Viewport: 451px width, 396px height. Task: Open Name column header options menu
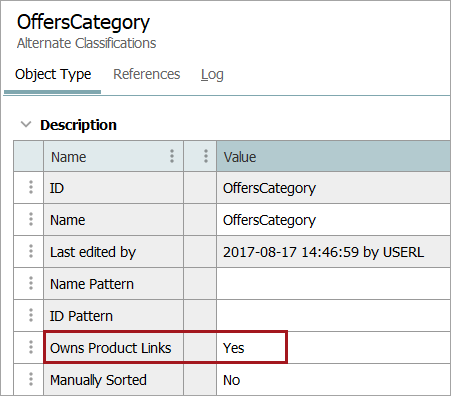(x=172, y=156)
